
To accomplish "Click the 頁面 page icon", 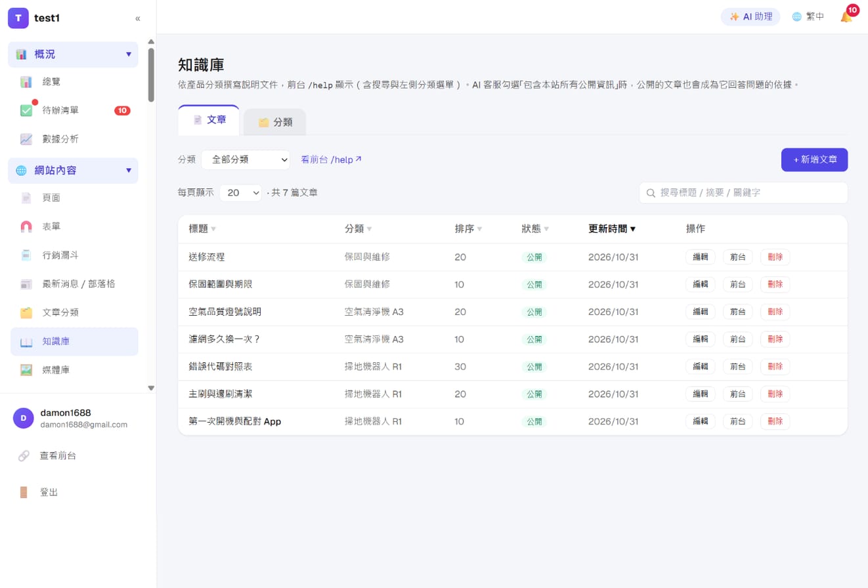I will click(x=26, y=198).
